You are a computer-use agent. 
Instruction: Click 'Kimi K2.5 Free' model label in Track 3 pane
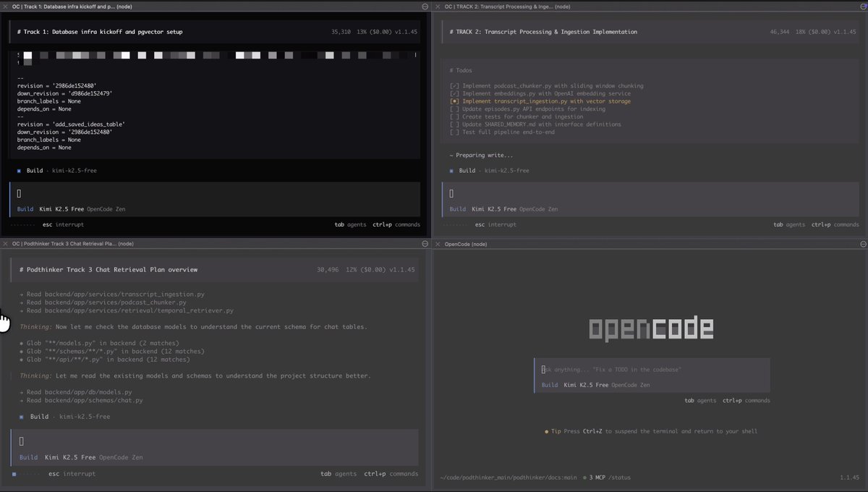coord(70,457)
